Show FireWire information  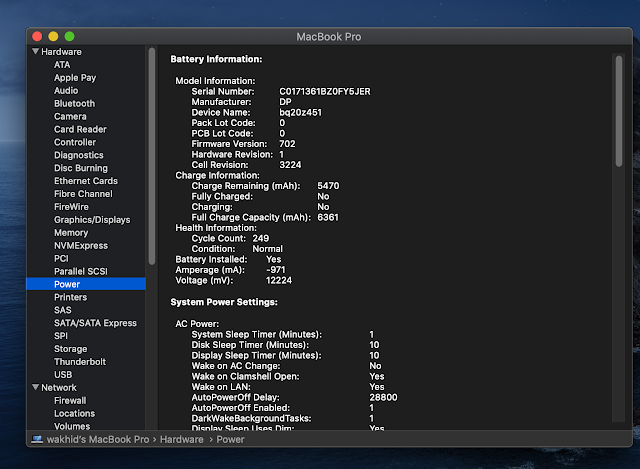(71, 207)
